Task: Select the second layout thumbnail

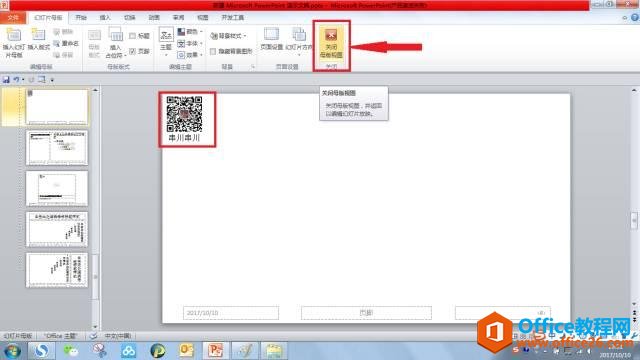Action: tap(57, 148)
